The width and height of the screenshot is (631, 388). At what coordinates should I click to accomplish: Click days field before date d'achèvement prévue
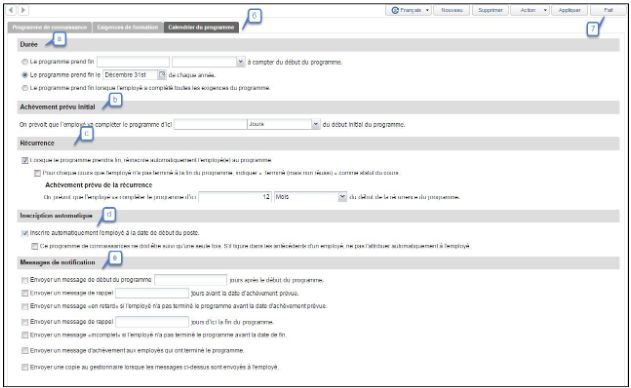(152, 293)
